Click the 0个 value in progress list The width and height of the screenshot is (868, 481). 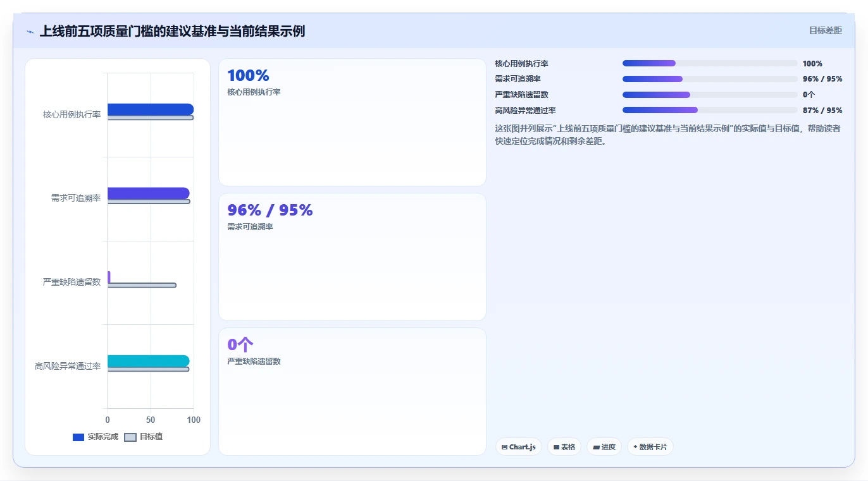click(x=809, y=95)
